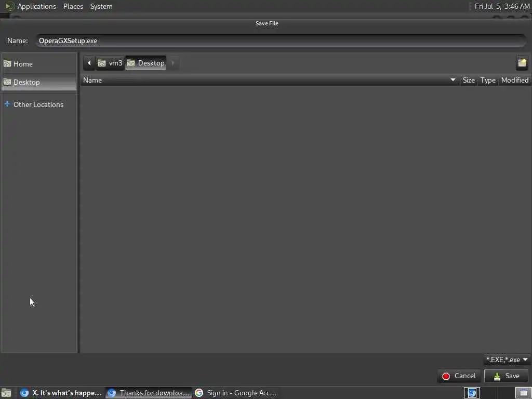
Task: Click the Desktop folder icon in the sidebar
Action: [x=7, y=82]
